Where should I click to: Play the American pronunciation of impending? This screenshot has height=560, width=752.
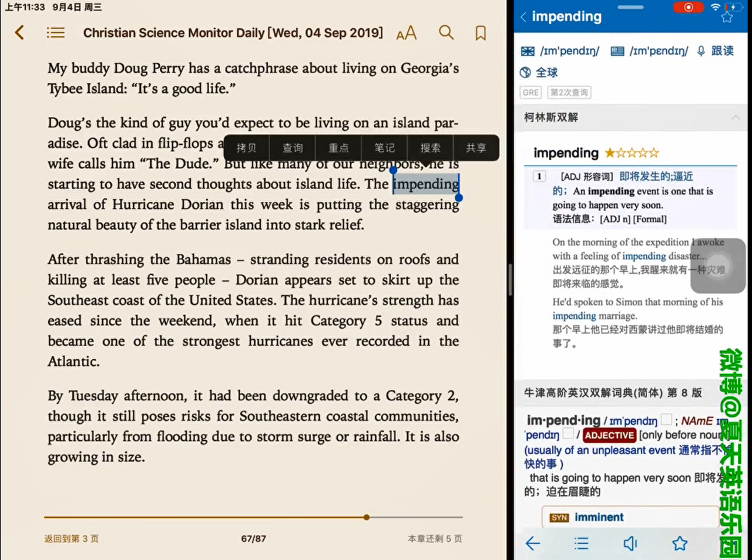tap(617, 51)
